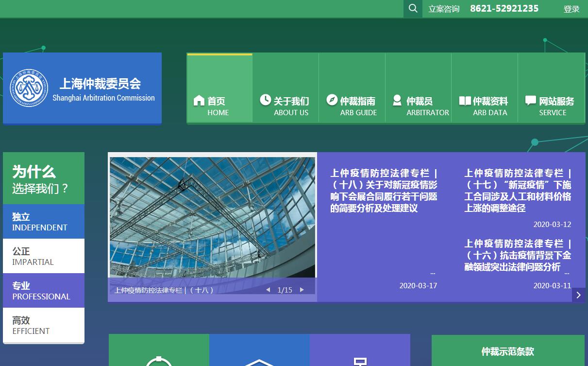Click the purple tile below the slideshow
Screen dimensions: 588x366
(360, 350)
